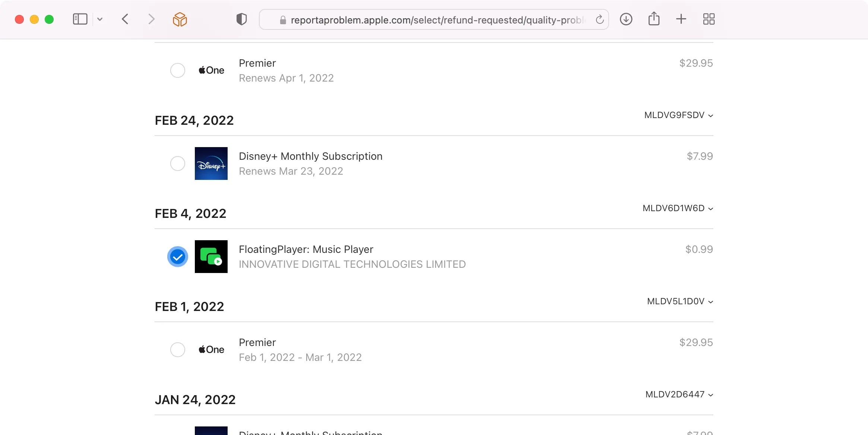Open the MLDV5L1D0V order dropdown
868x435 pixels.
[679, 301]
